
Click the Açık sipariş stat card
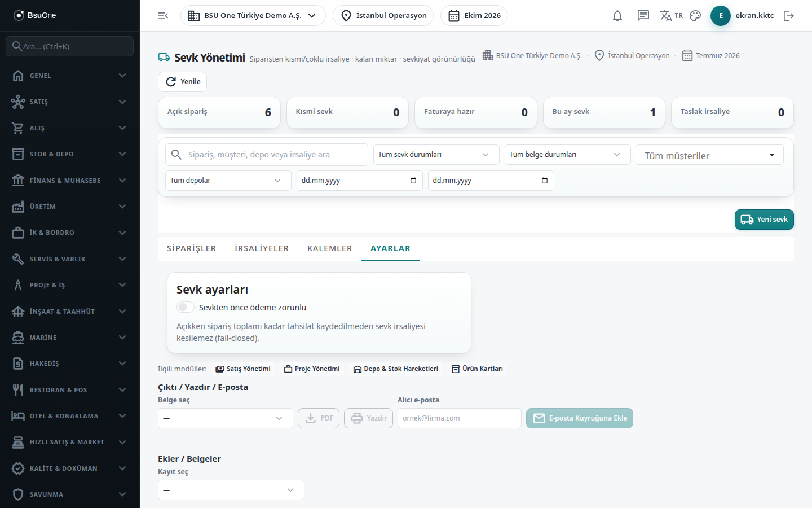click(219, 112)
